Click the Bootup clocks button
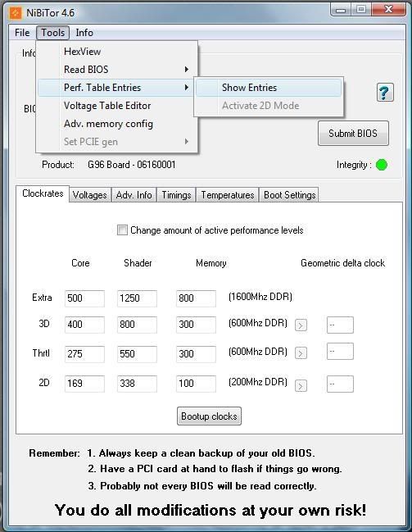Image resolution: width=412 pixels, height=532 pixels. (209, 416)
